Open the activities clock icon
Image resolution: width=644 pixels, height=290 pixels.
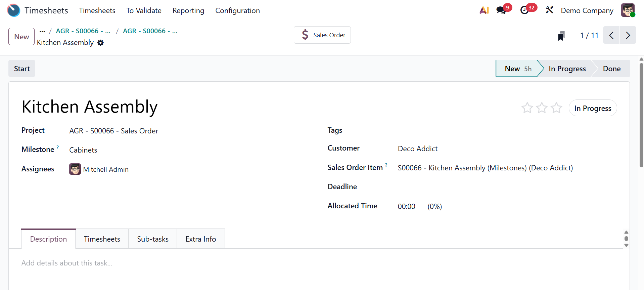click(x=524, y=10)
